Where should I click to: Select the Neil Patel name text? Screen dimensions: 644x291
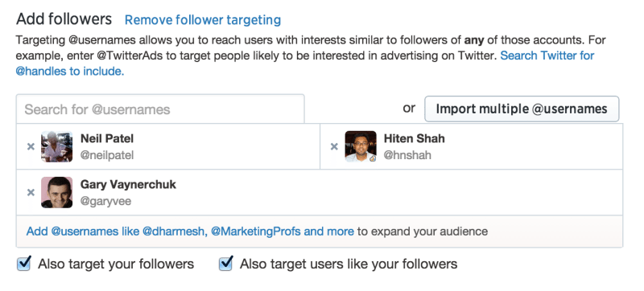point(107,138)
